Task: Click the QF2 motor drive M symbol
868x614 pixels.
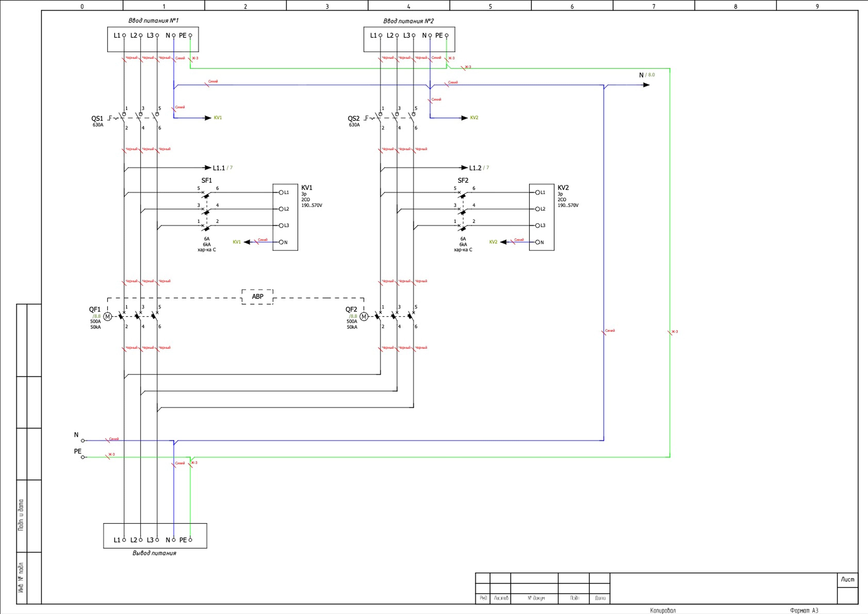Action: (x=364, y=317)
